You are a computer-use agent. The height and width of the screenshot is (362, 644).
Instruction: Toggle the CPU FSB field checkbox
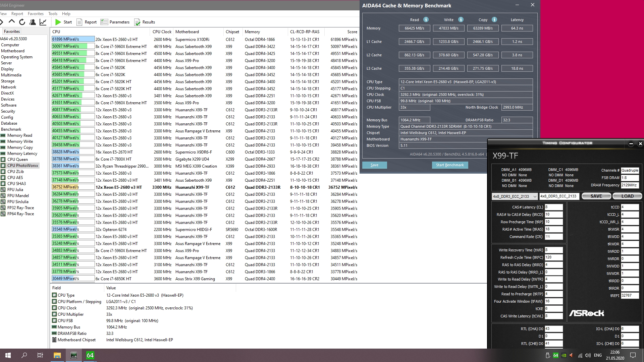click(x=54, y=321)
